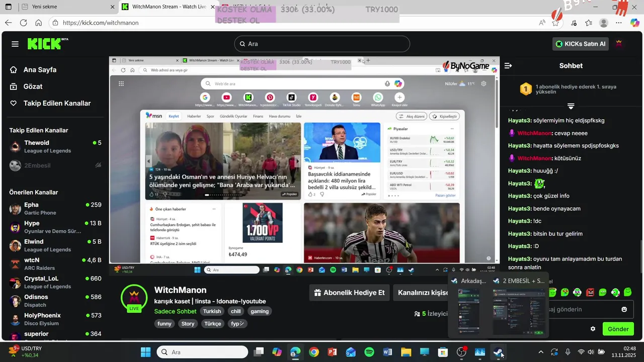The width and height of the screenshot is (644, 362).
Task: Open Google Chrome from the taskbar
Action: pyautogui.click(x=314, y=352)
